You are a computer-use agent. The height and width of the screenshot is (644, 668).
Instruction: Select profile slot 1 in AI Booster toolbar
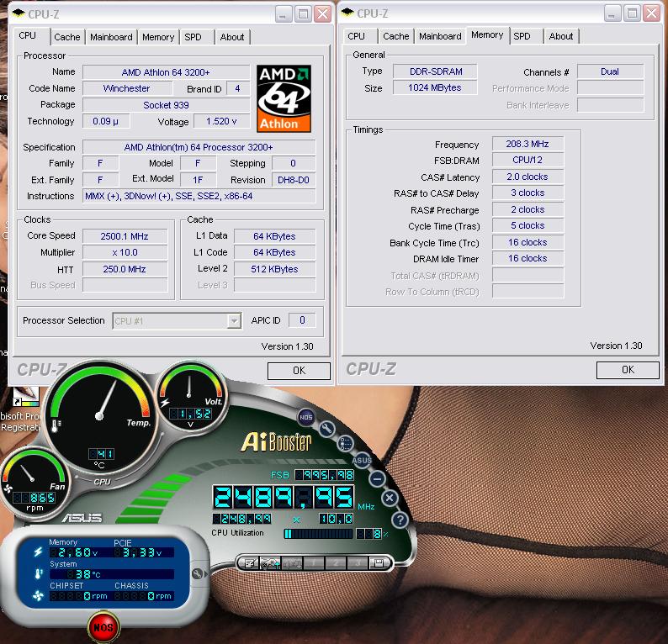pos(314,563)
